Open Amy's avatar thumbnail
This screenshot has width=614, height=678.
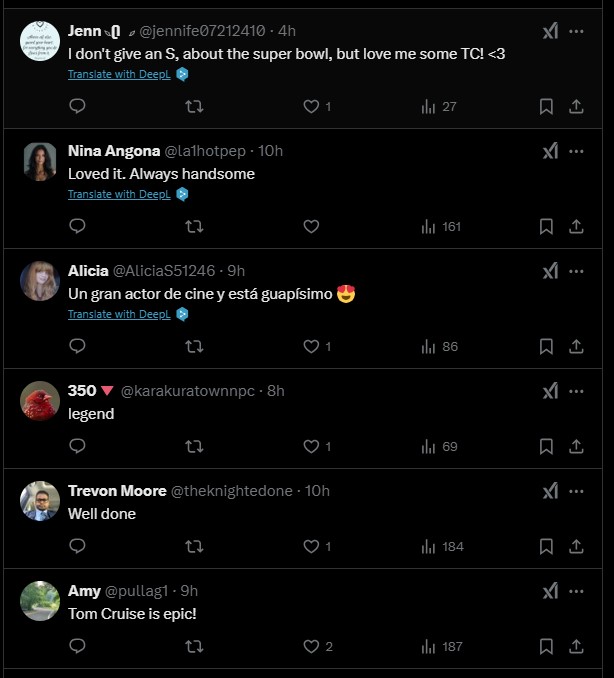tap(40, 601)
